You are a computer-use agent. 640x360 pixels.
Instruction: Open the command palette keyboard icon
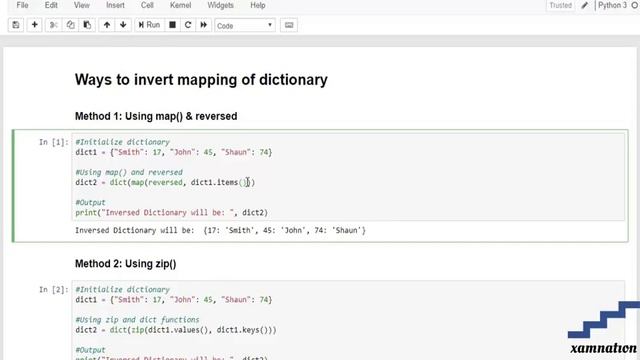click(289, 25)
